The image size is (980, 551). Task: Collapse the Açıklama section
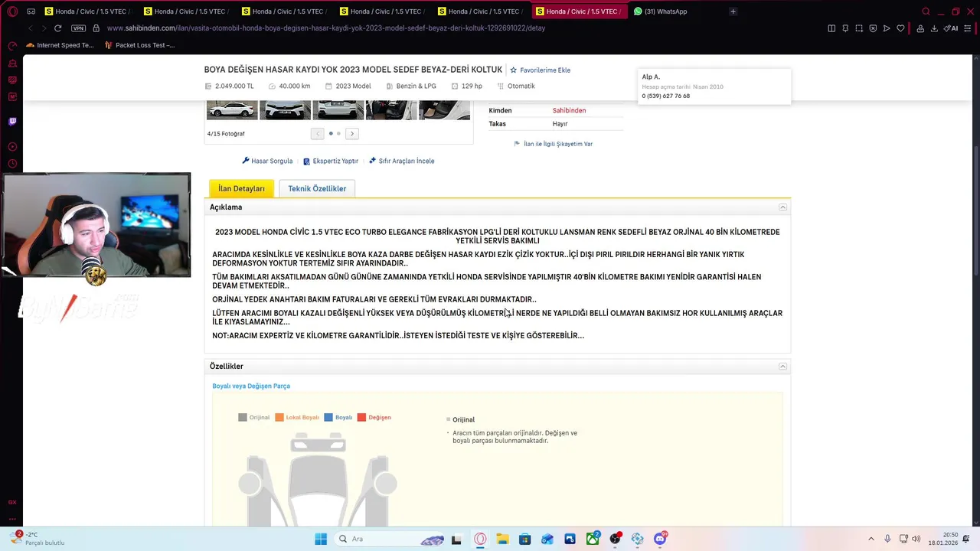click(x=782, y=207)
